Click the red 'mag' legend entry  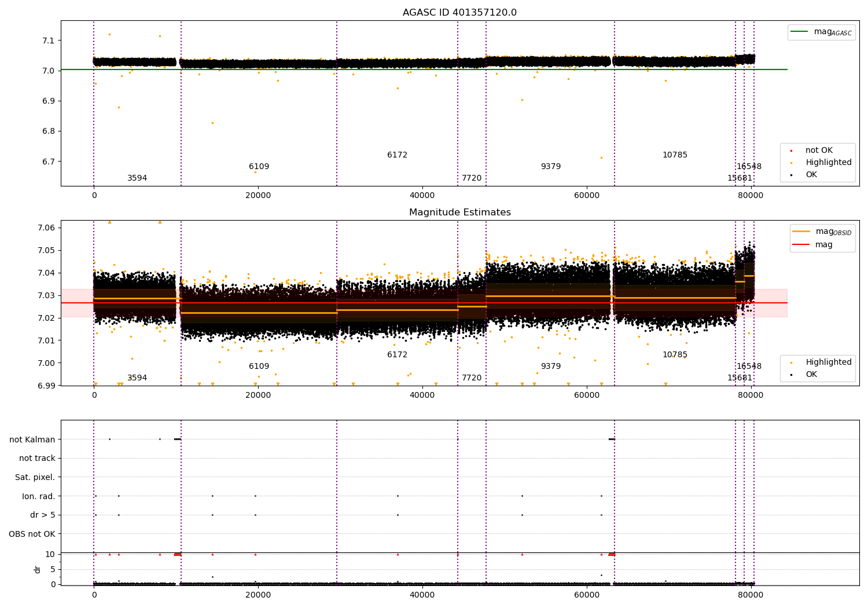pos(813,245)
